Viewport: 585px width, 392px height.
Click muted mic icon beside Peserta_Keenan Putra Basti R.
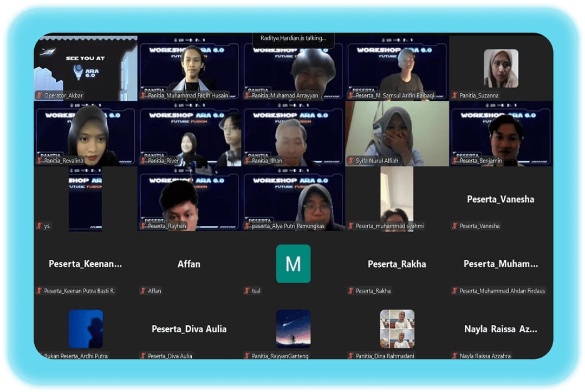39,291
